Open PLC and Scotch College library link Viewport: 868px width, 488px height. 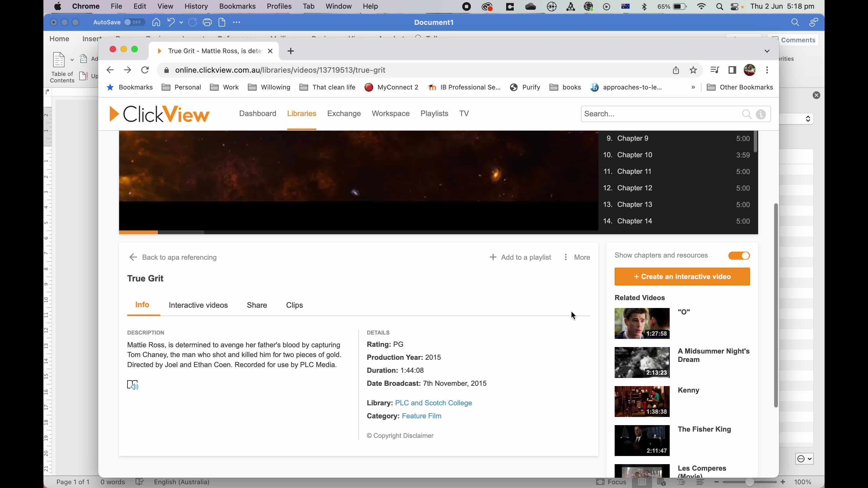pyautogui.click(x=433, y=403)
